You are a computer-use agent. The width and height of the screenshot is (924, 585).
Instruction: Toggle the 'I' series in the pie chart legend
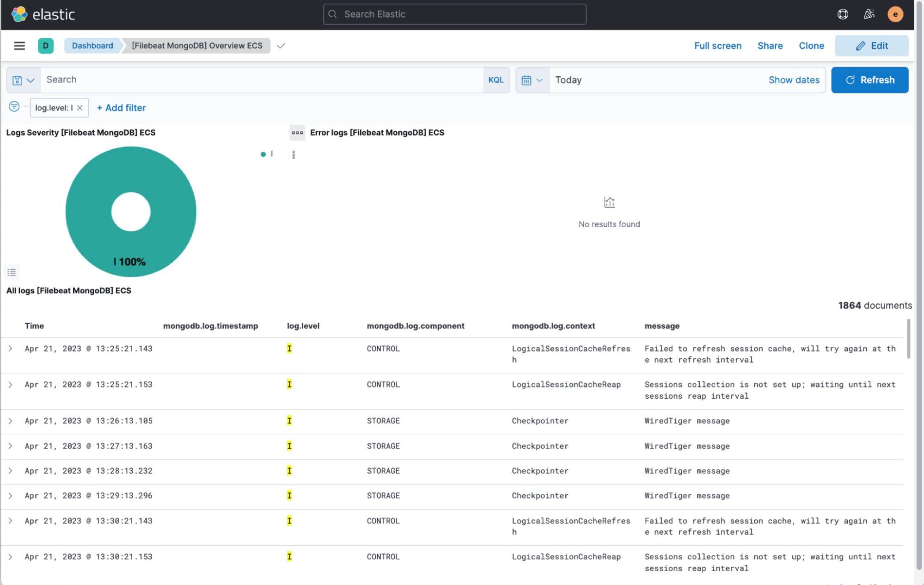(267, 154)
